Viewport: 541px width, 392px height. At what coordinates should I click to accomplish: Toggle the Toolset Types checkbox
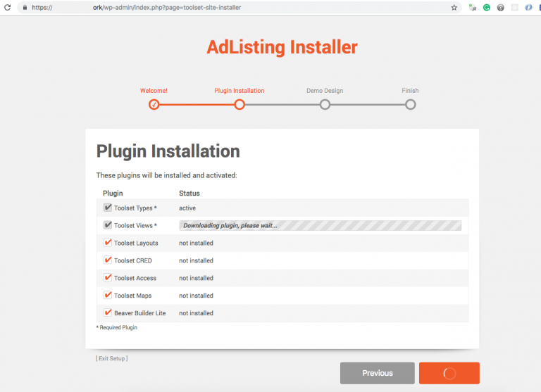pyautogui.click(x=108, y=208)
